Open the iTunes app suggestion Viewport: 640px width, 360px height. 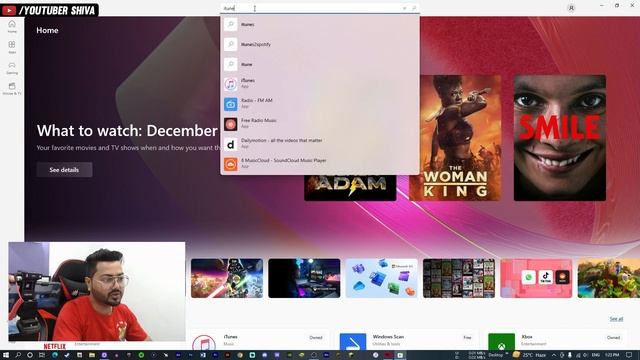[320, 84]
